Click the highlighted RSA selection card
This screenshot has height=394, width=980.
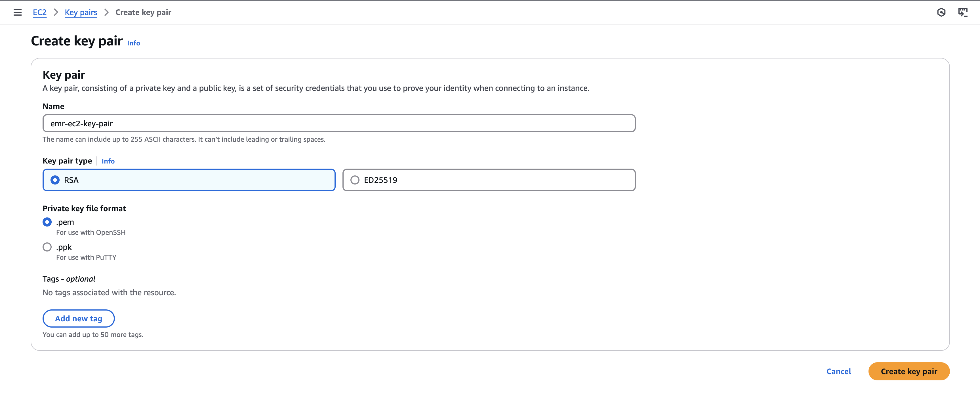[x=188, y=180]
